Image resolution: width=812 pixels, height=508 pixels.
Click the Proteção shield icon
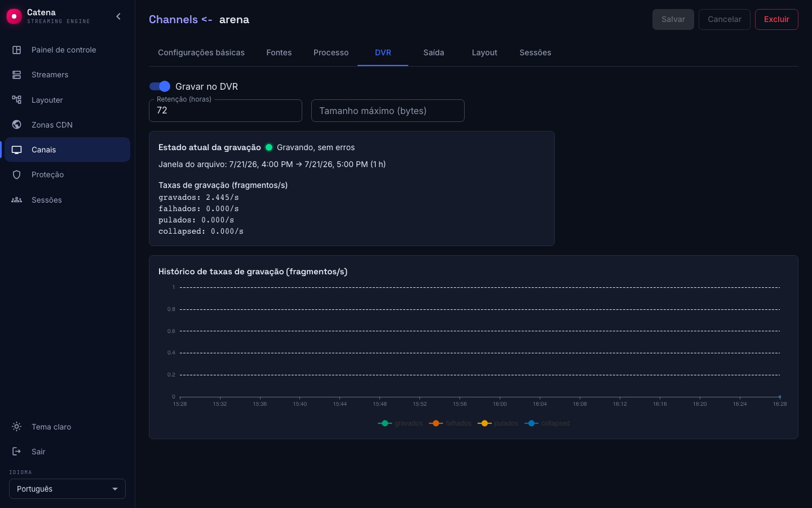pos(17,174)
